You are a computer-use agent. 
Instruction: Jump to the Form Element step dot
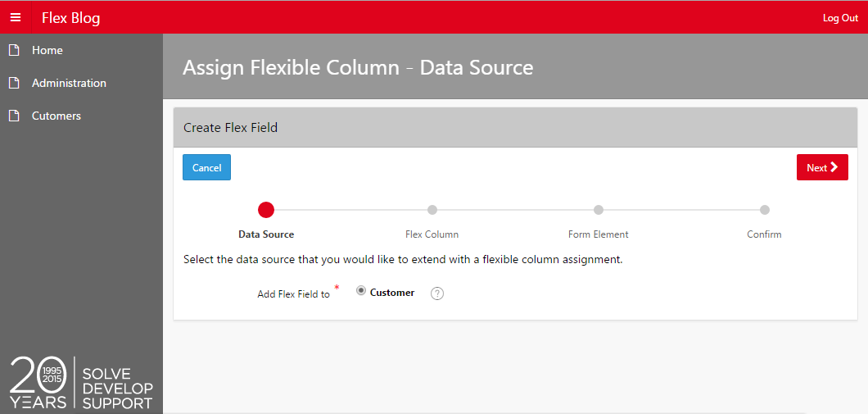click(x=599, y=210)
